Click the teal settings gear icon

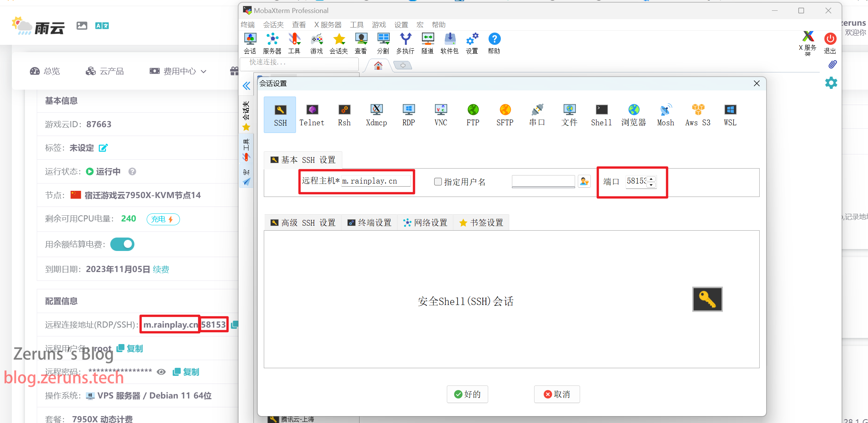(x=831, y=83)
